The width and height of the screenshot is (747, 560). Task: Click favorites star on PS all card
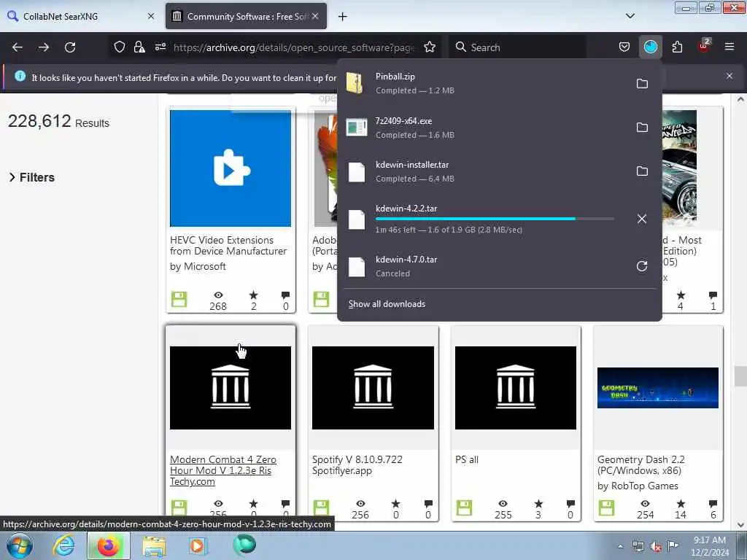(x=538, y=504)
